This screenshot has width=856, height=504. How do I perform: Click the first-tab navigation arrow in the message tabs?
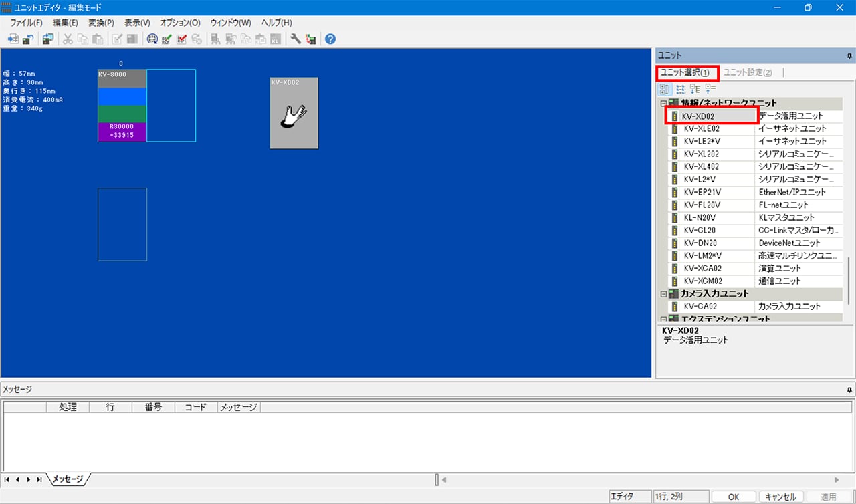point(7,479)
